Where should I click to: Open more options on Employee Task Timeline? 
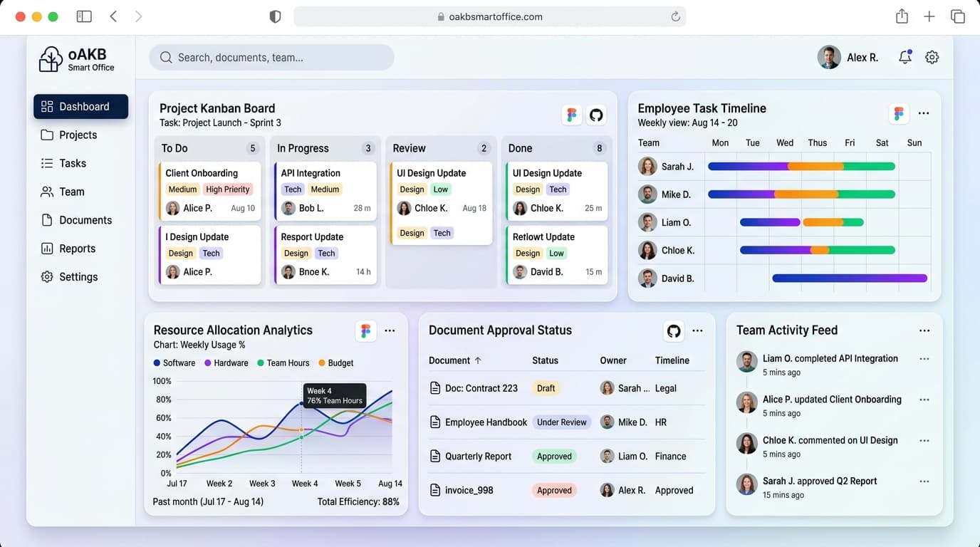(x=924, y=113)
